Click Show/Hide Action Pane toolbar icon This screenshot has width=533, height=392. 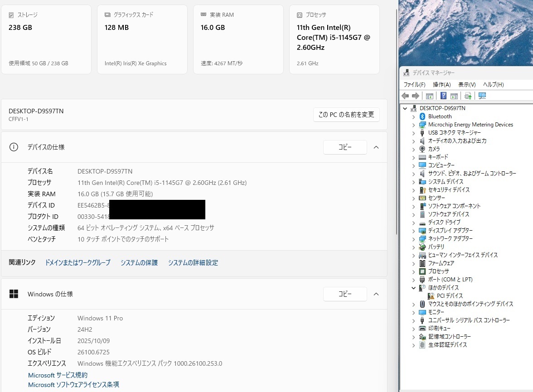click(454, 96)
